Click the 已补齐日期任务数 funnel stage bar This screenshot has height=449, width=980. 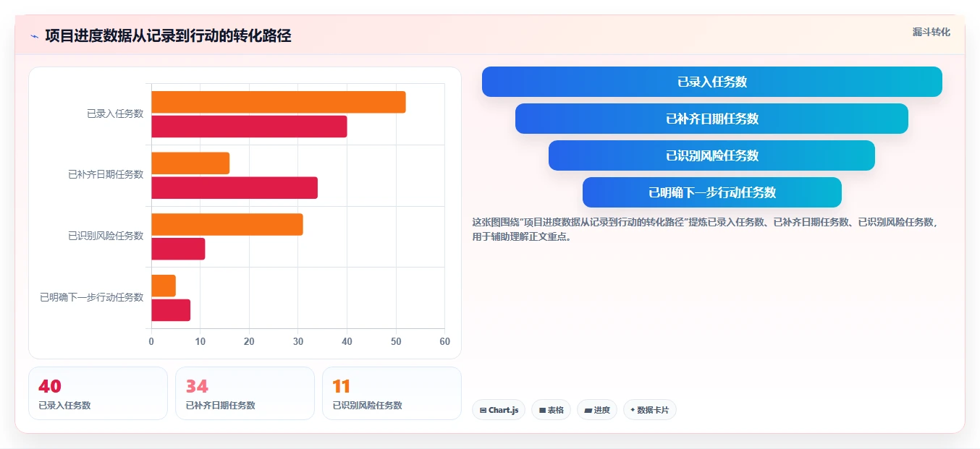[712, 119]
